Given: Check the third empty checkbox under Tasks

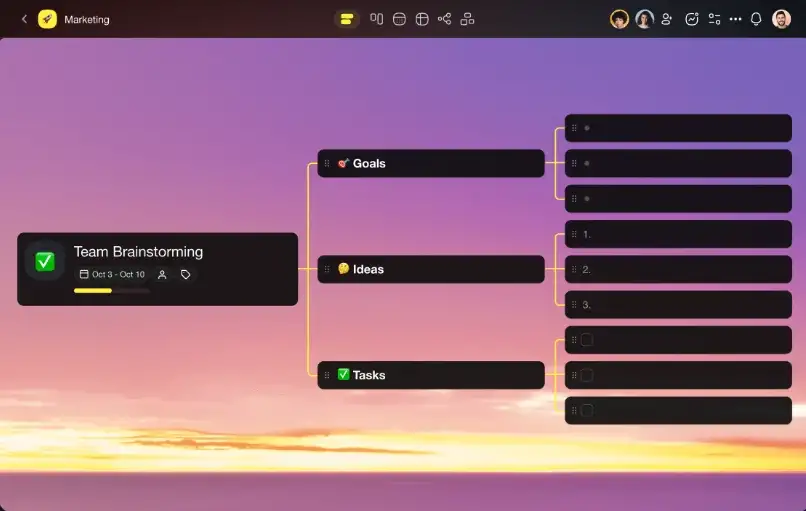Looking at the screenshot, I should pyautogui.click(x=587, y=410).
